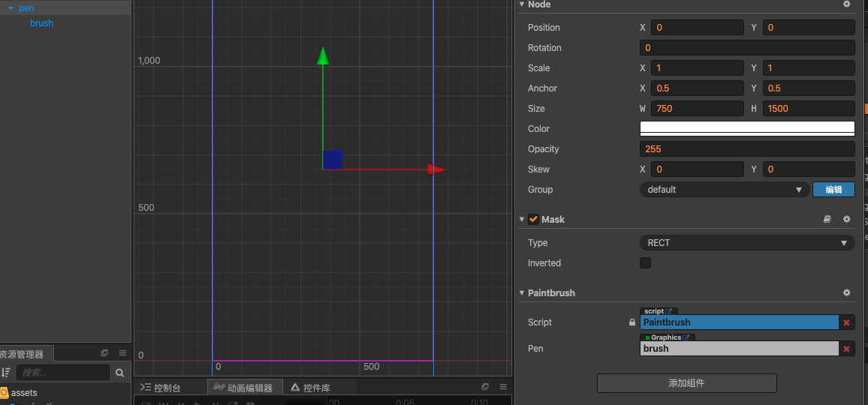The width and height of the screenshot is (868, 405).
Task: Click the blue square move gizmo handle
Action: [332, 159]
